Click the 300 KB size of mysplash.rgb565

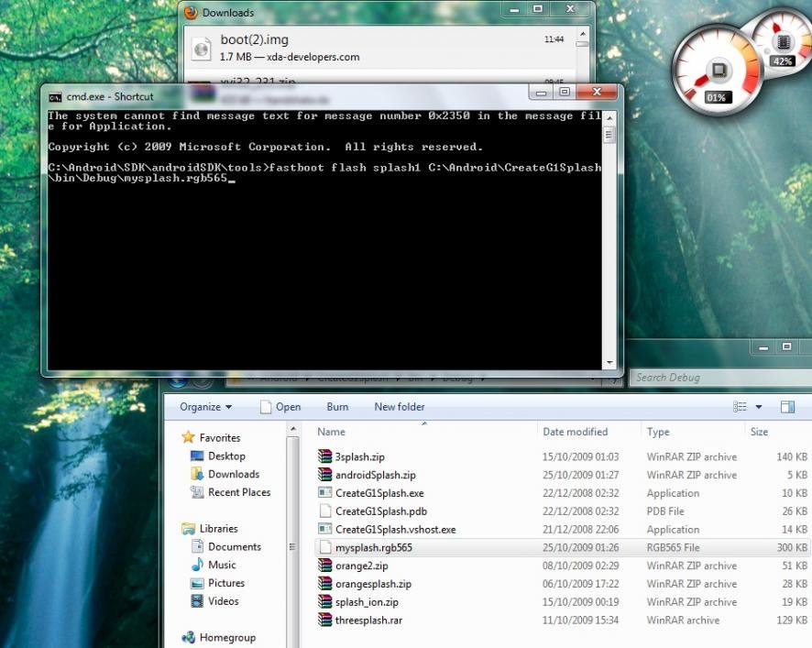(x=792, y=547)
